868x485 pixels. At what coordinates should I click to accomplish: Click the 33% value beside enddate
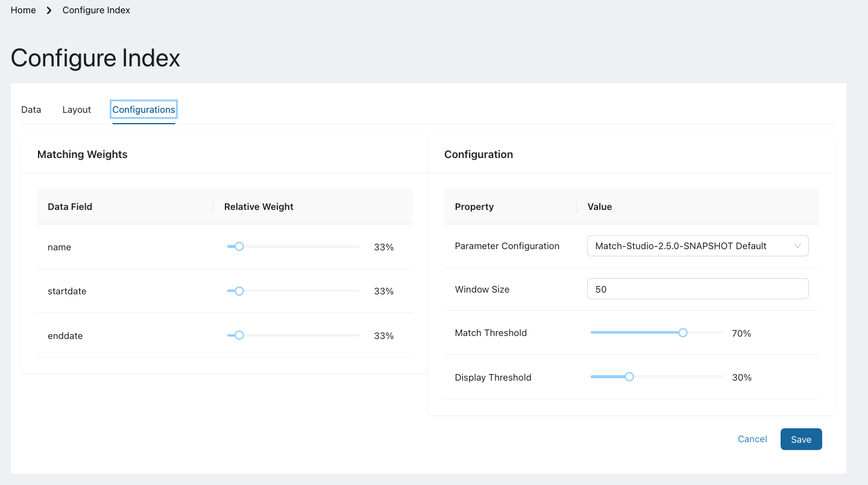[384, 335]
